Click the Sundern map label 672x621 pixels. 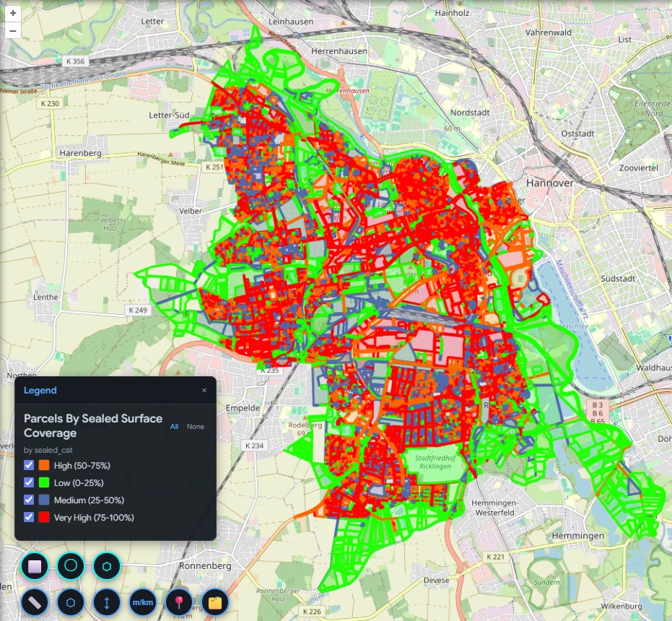pyautogui.click(x=547, y=582)
